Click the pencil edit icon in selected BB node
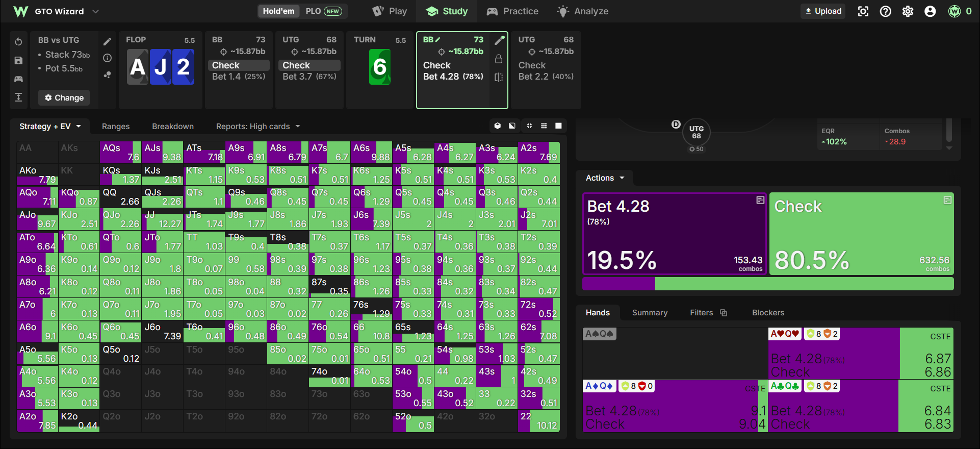This screenshot has height=449, width=980. (499, 40)
